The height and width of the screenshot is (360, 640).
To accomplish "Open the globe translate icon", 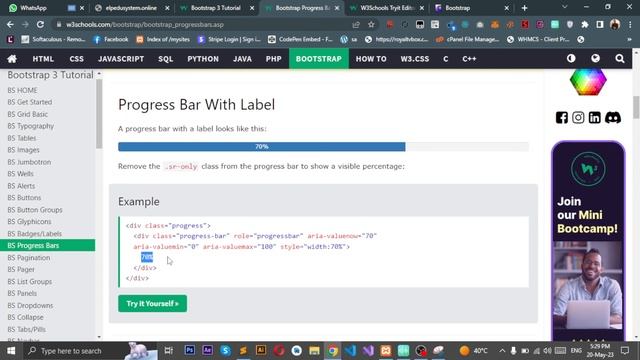I will [596, 59].
